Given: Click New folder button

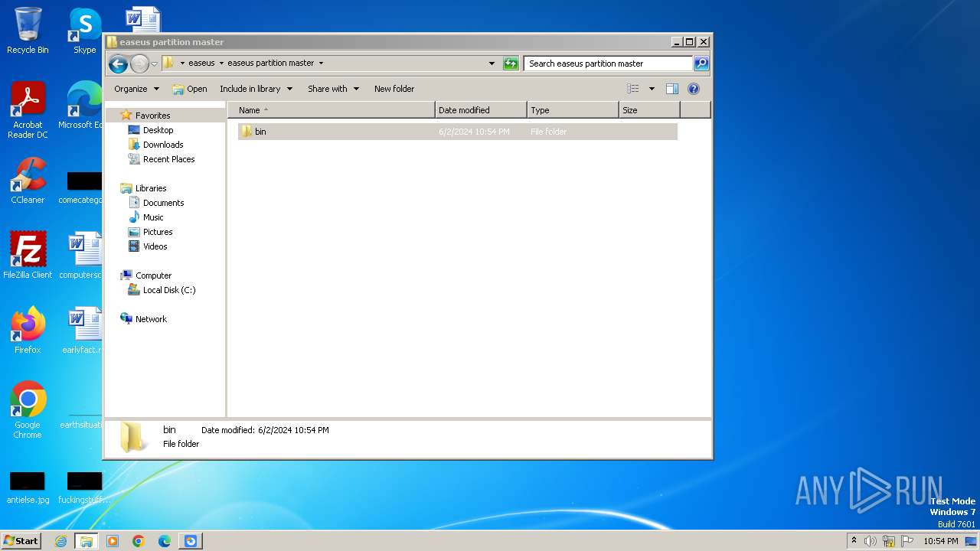Looking at the screenshot, I should pyautogui.click(x=394, y=89).
